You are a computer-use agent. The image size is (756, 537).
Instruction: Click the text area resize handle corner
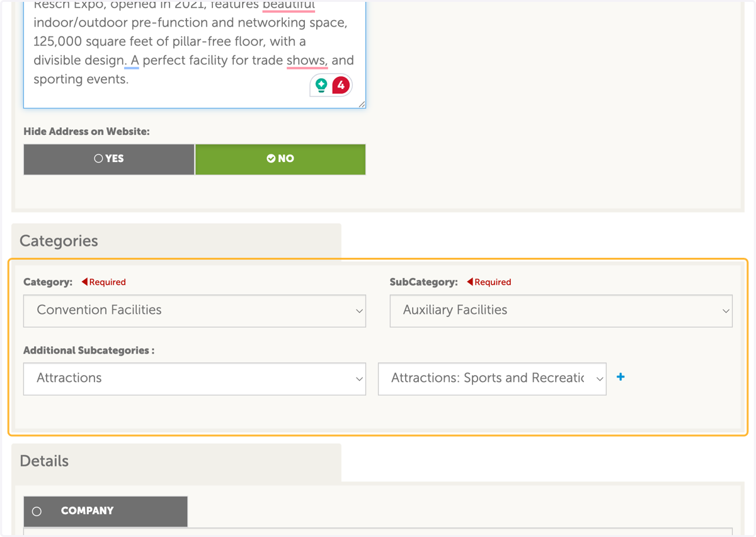coord(362,104)
